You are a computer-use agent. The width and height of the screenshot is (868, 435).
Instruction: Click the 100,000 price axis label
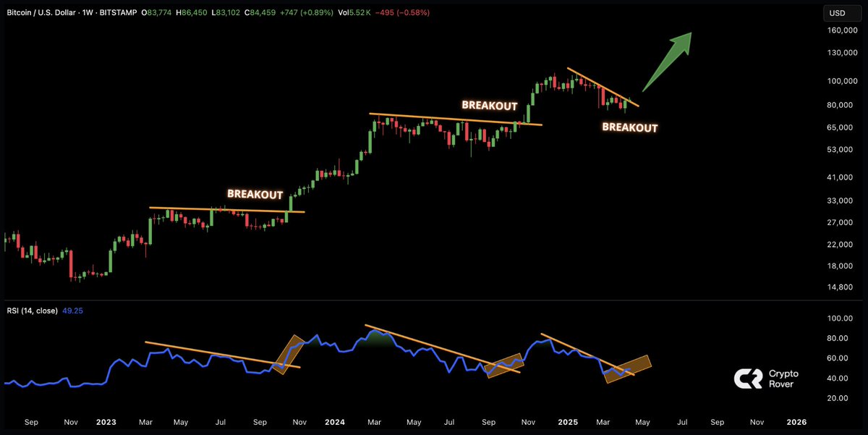pos(843,81)
